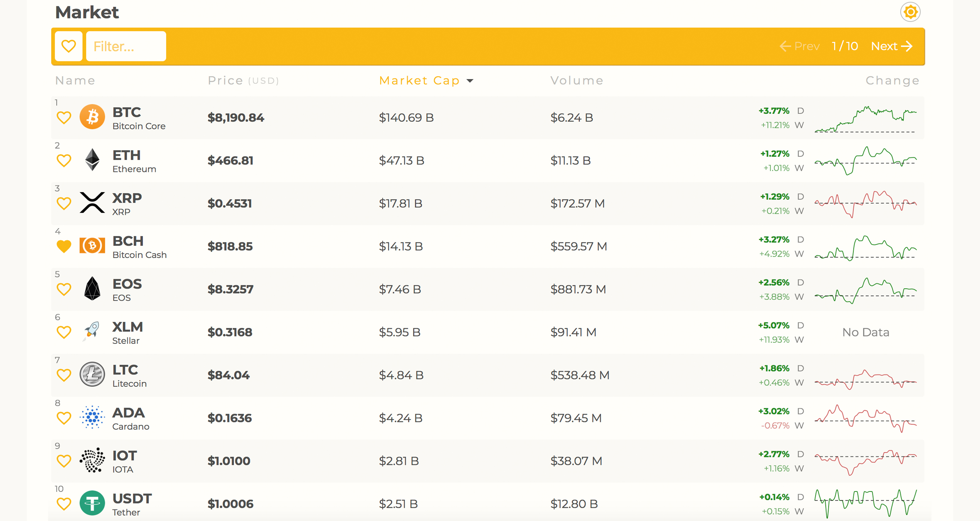Click XLM daily change +5.07%
Viewport: 980px width, 521px height.
[x=773, y=325]
